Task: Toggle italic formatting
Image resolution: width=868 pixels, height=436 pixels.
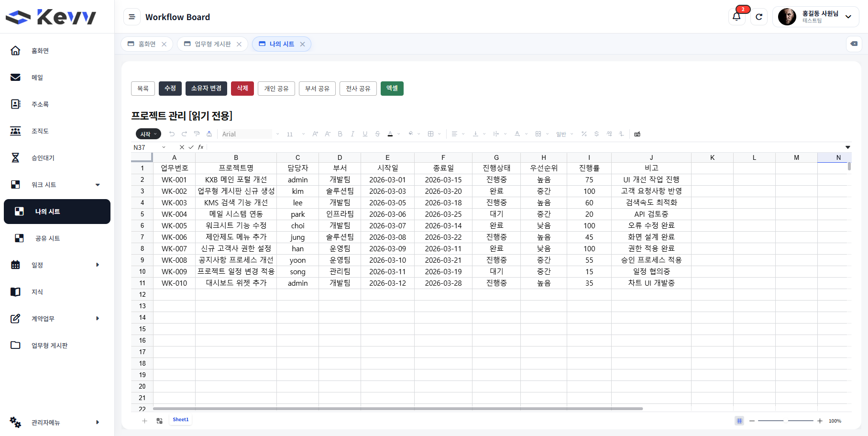Action: (352, 134)
